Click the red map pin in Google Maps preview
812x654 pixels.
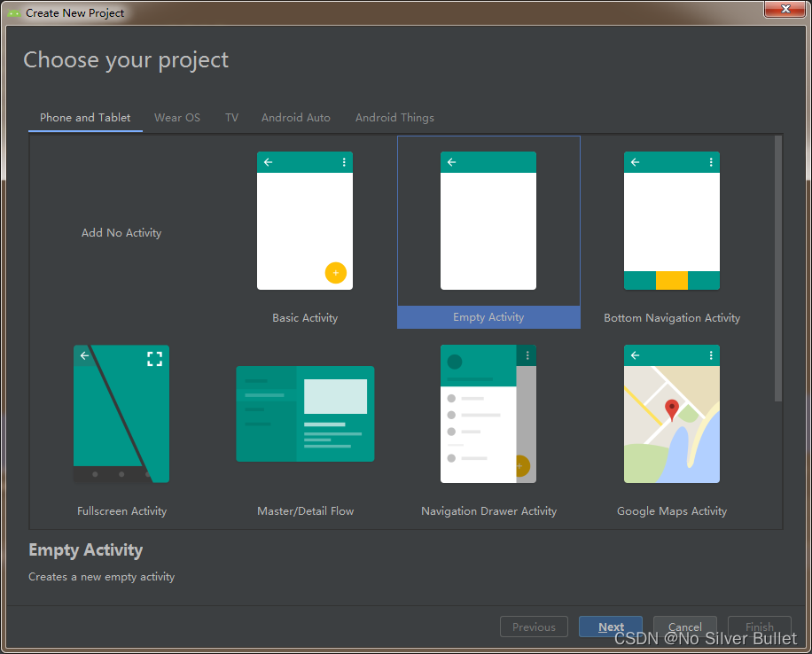[x=672, y=409]
